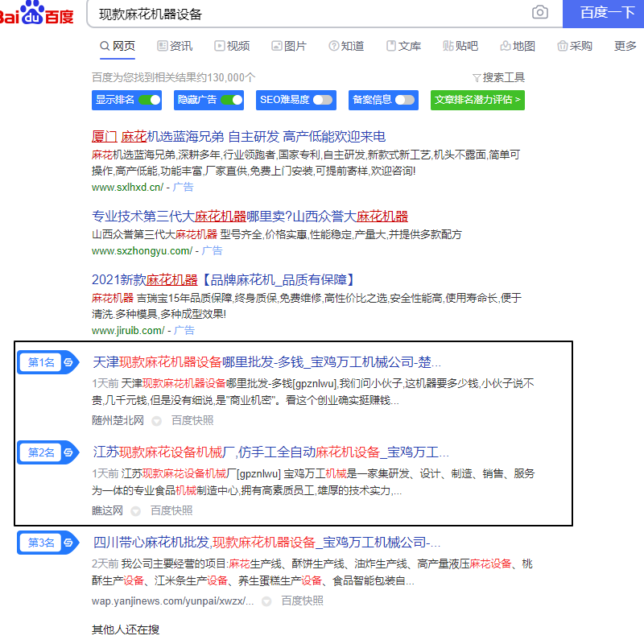Open 百度快照 for 随州楚北网 result
The height and width of the screenshot is (644, 644).
(x=192, y=420)
